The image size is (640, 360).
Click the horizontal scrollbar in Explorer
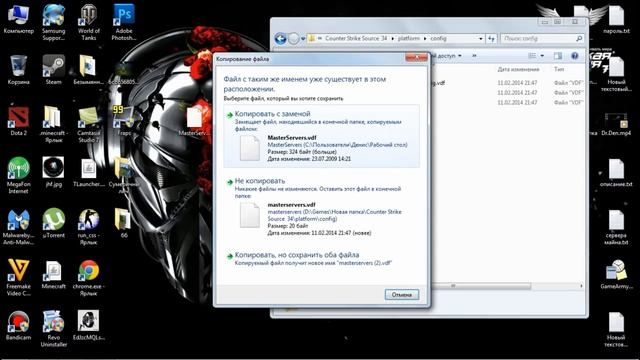[x=482, y=286]
